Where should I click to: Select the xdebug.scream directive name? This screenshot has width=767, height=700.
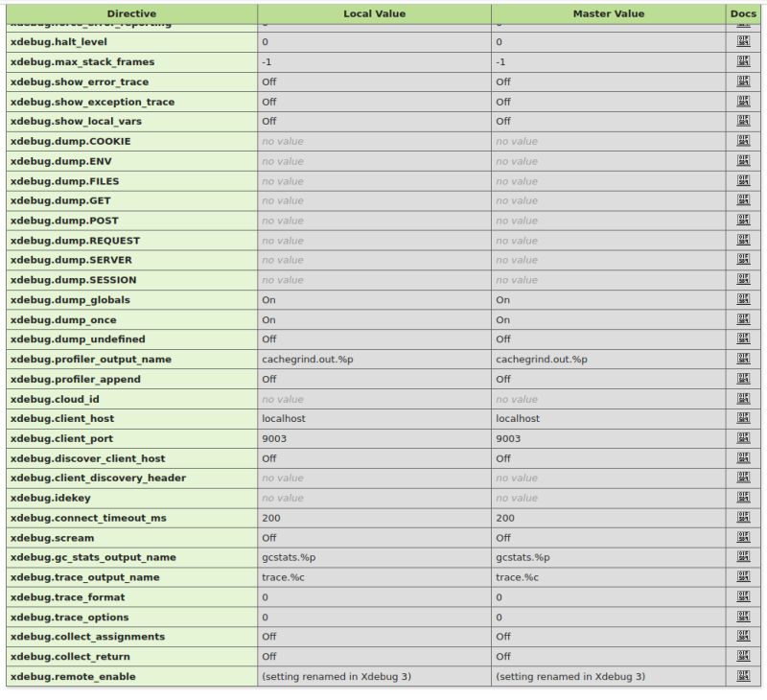(x=52, y=538)
